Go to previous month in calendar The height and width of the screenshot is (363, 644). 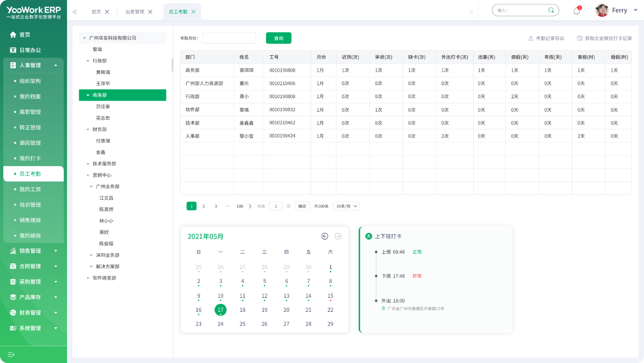325,236
